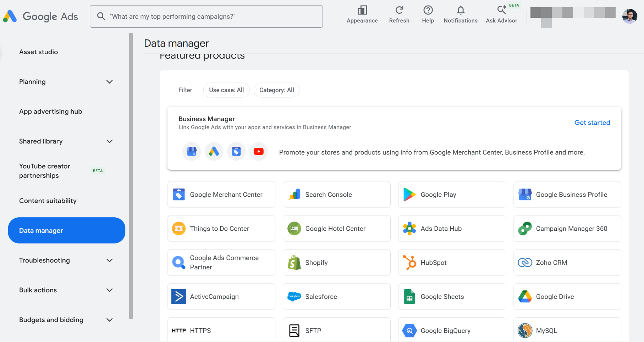Select the Ads Data Hub icon

point(409,229)
